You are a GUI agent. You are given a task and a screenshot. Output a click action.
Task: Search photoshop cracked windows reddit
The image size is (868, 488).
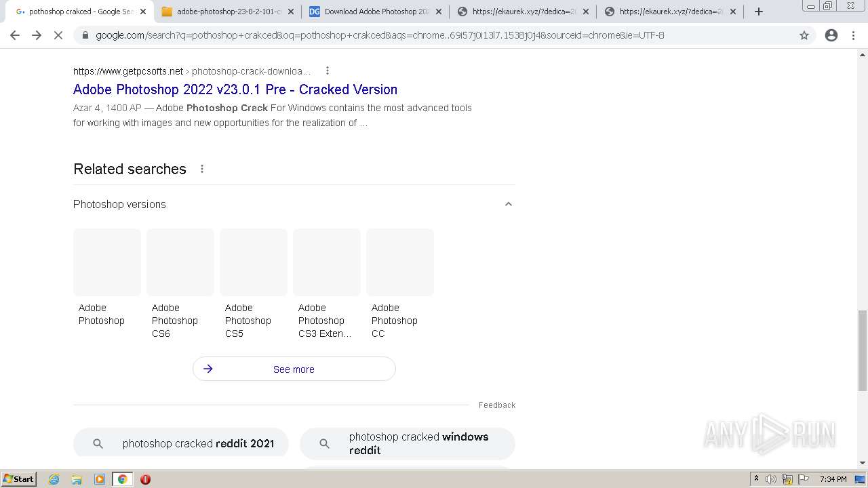[x=408, y=443]
